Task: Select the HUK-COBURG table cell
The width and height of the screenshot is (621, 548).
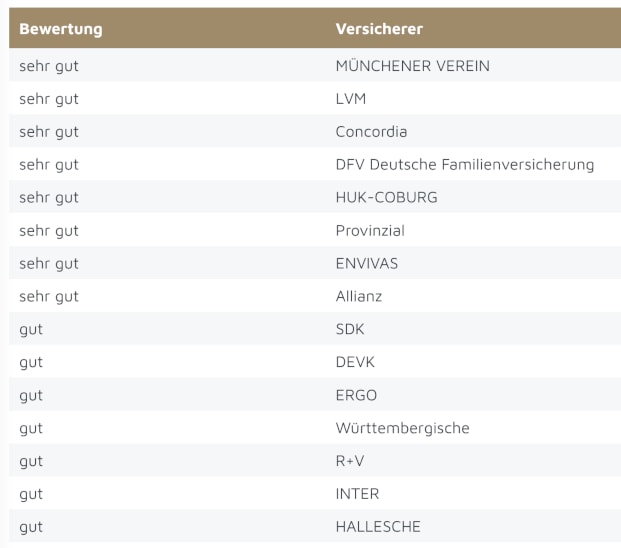Action: 386,197
